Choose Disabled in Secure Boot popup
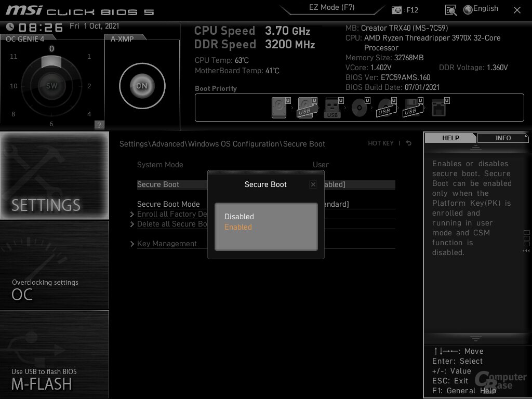Screen dimensions: 532x399 (239, 217)
